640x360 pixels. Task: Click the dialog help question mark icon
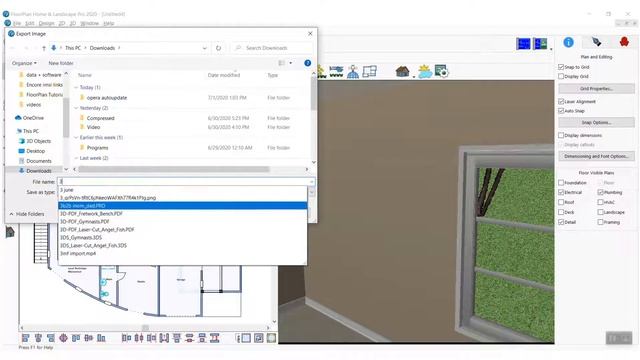(308, 63)
